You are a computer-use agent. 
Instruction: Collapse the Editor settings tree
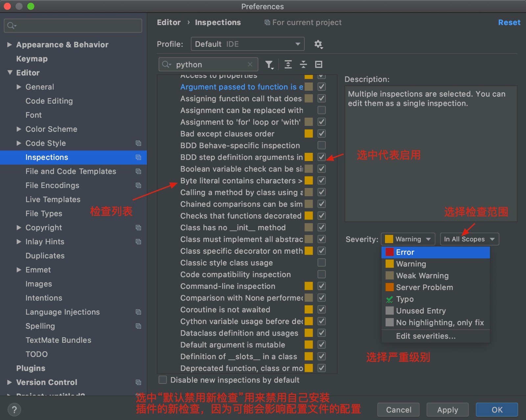[10, 73]
